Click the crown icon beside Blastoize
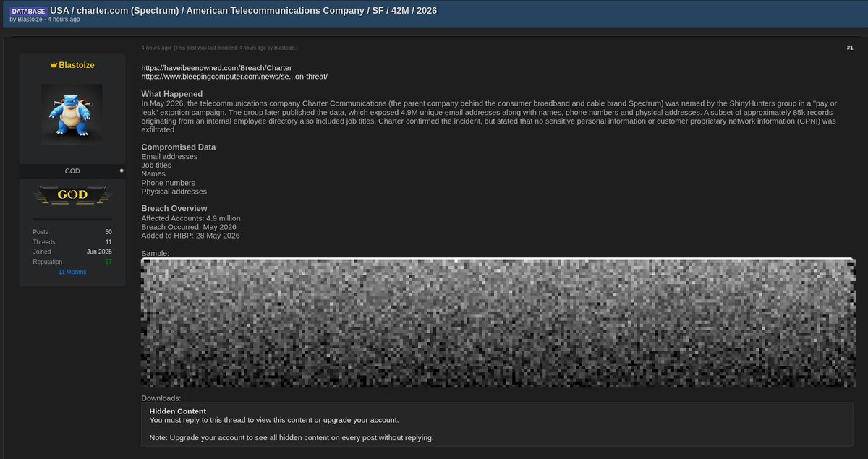This screenshot has width=868, height=459. [x=54, y=65]
